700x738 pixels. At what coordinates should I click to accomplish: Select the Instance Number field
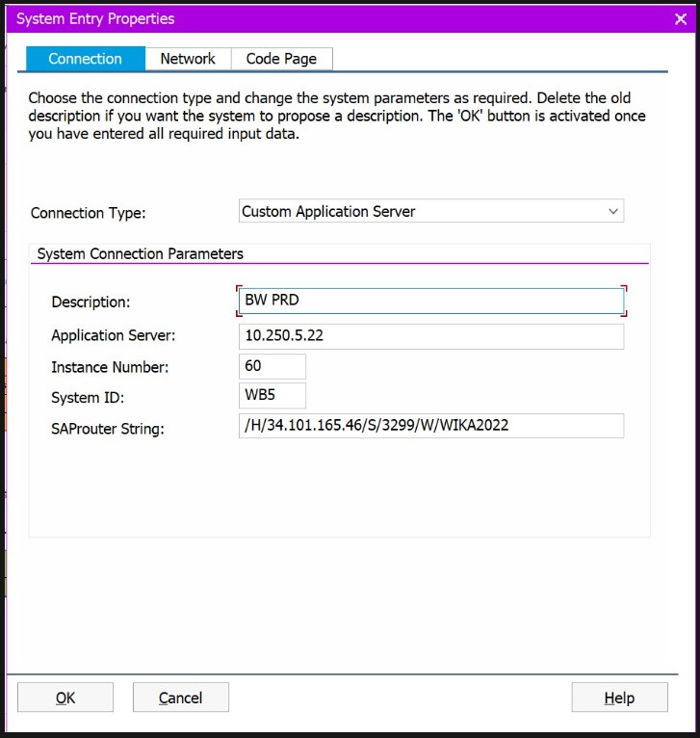(272, 366)
